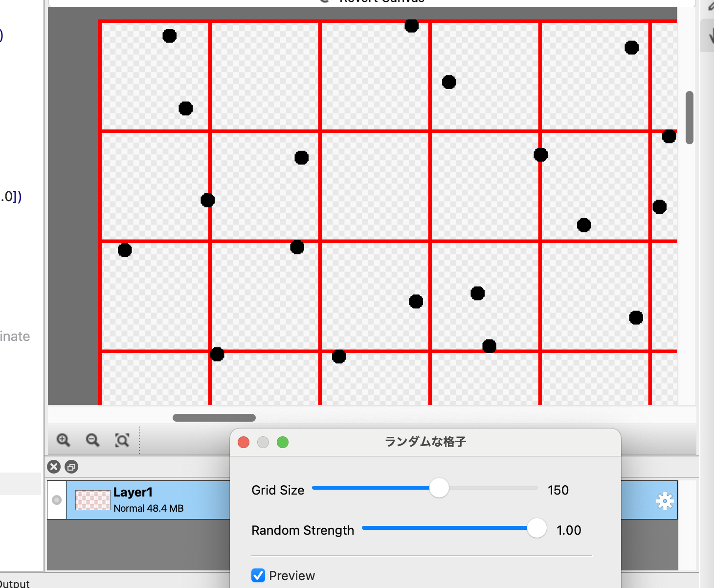Screen dimensions: 714x588
Task: Click the green zoom button on dialog
Action: [x=283, y=442]
